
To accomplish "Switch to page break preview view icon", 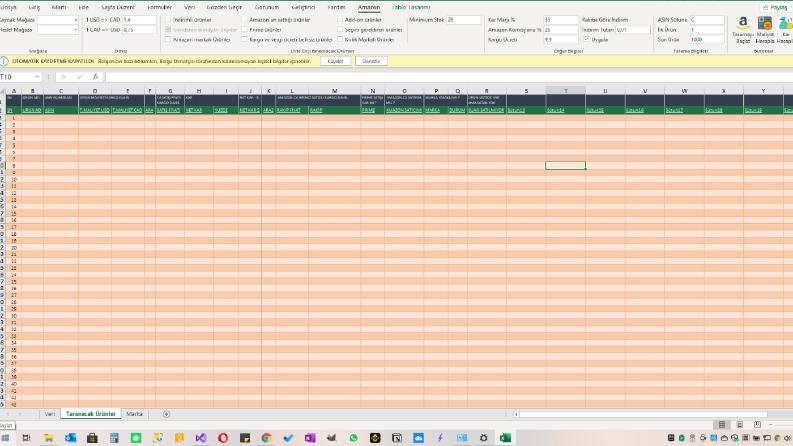I will pyautogui.click(x=757, y=425).
